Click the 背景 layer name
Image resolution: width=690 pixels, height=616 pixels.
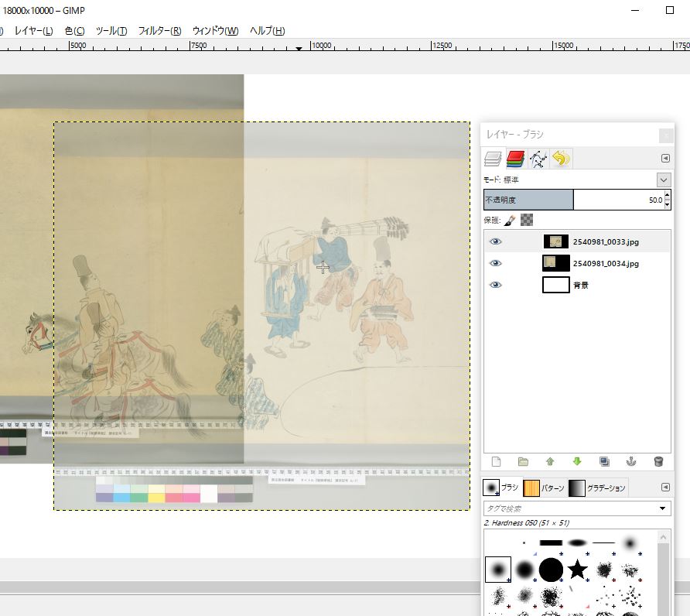581,285
